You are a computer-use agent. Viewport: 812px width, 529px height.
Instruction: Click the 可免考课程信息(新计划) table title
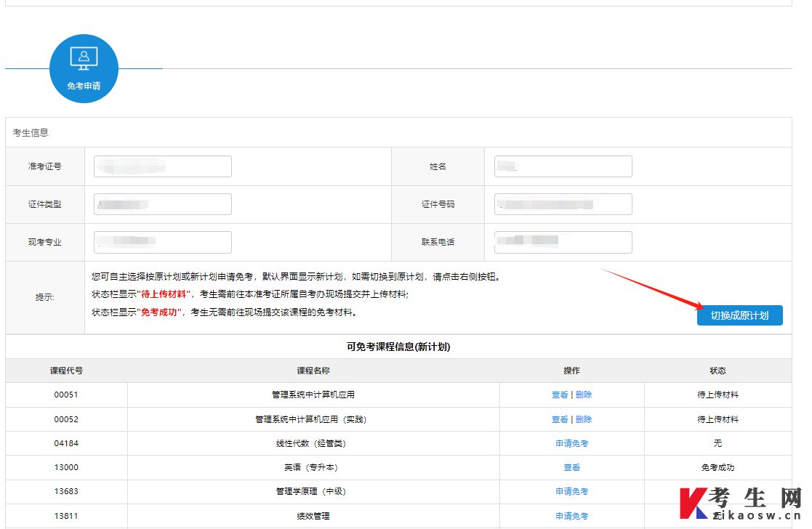click(x=398, y=347)
